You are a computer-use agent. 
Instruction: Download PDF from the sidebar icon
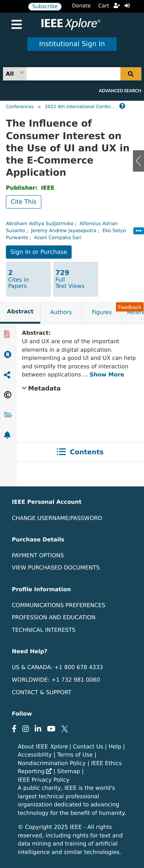7,334
